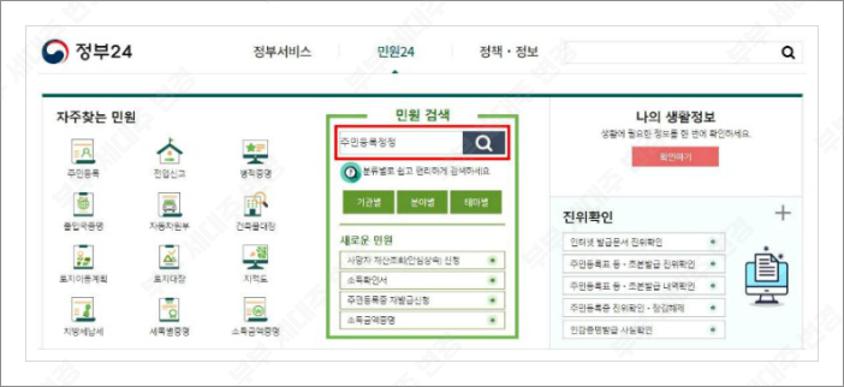This screenshot has width=844, height=387.
Task: Click the round tip icon beside 분류별 text
Action: 351,172
